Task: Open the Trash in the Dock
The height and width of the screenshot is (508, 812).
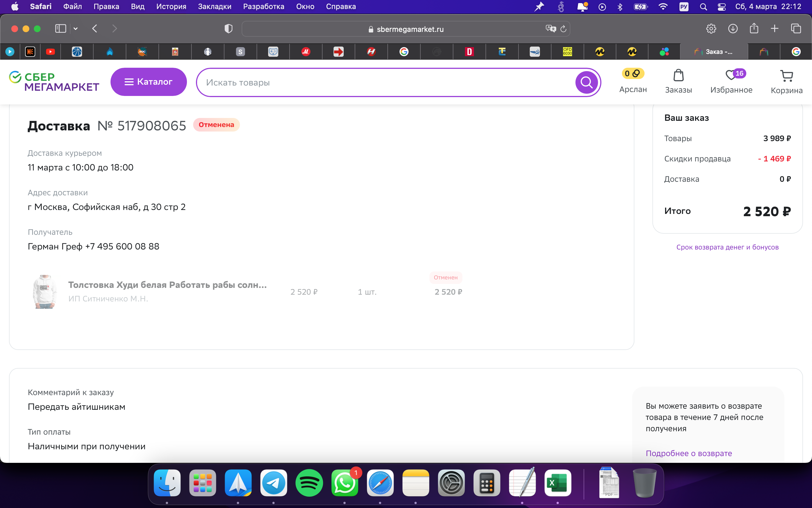Action: click(645, 483)
